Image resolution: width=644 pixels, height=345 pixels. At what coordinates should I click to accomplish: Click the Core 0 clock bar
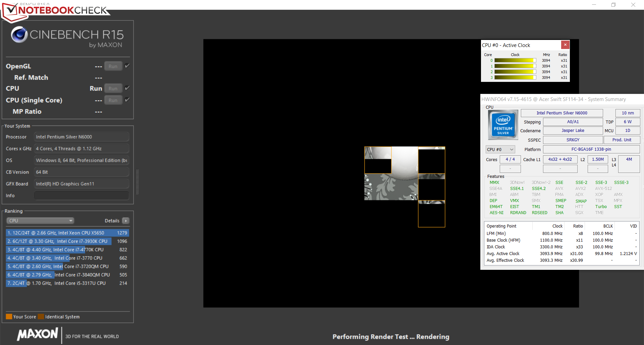pyautogui.click(x=515, y=60)
